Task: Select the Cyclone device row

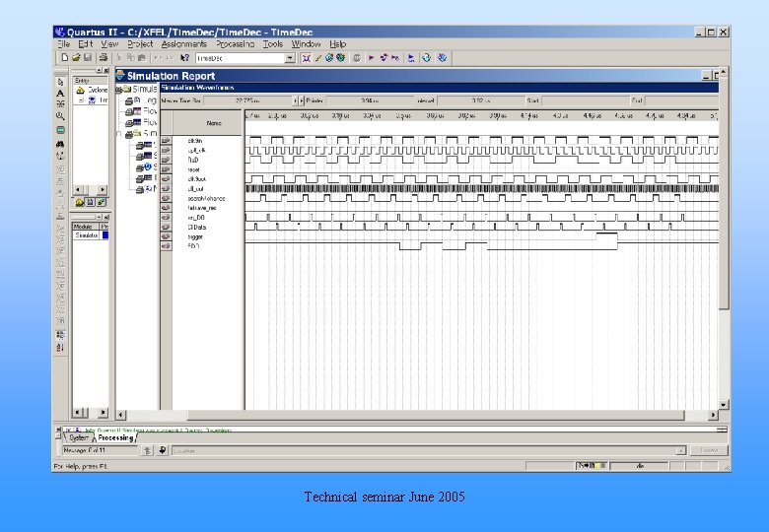Action: click(x=92, y=90)
